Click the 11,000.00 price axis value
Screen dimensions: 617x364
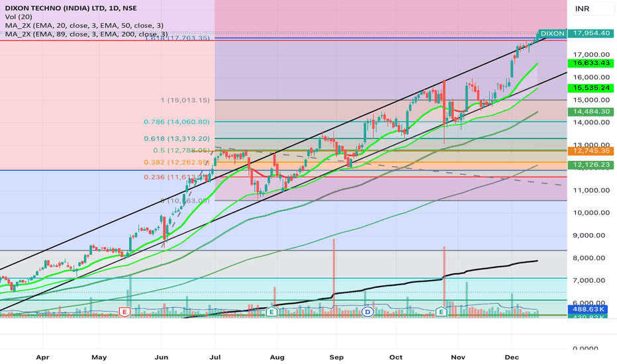[591, 190]
